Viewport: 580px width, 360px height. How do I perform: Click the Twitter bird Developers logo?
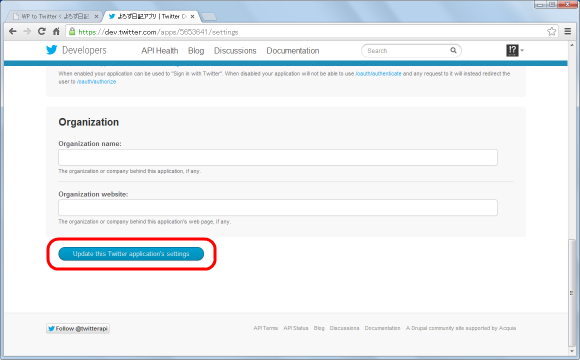pyautogui.click(x=76, y=50)
